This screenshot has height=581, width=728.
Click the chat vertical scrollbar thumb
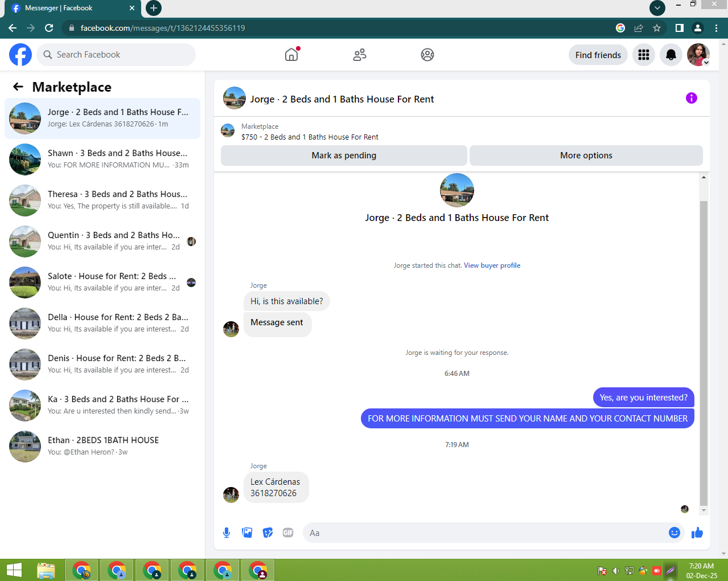[x=704, y=353]
